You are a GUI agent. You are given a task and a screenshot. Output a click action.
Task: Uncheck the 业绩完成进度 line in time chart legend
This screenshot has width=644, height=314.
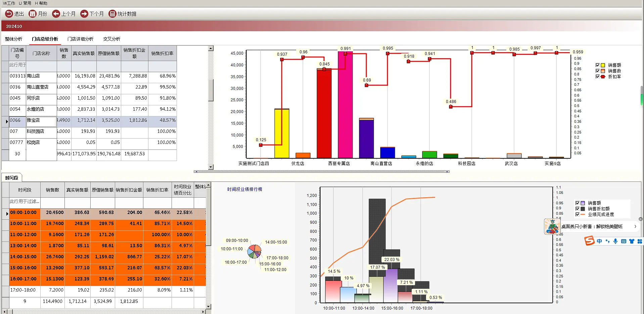(x=578, y=214)
